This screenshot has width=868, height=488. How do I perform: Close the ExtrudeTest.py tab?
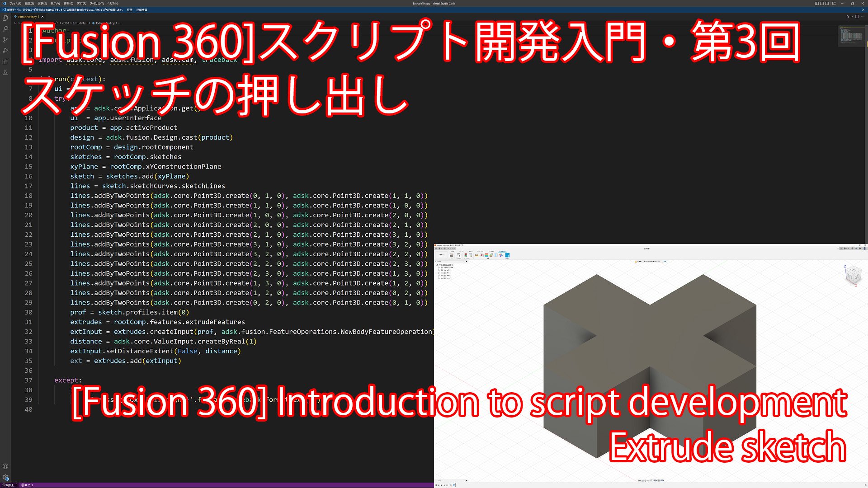(x=42, y=17)
